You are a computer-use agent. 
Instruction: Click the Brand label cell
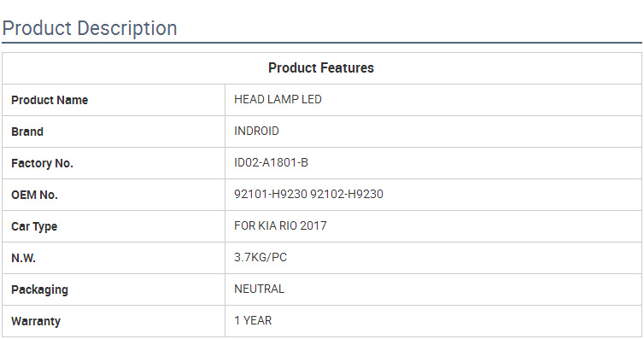pyautogui.click(x=114, y=132)
